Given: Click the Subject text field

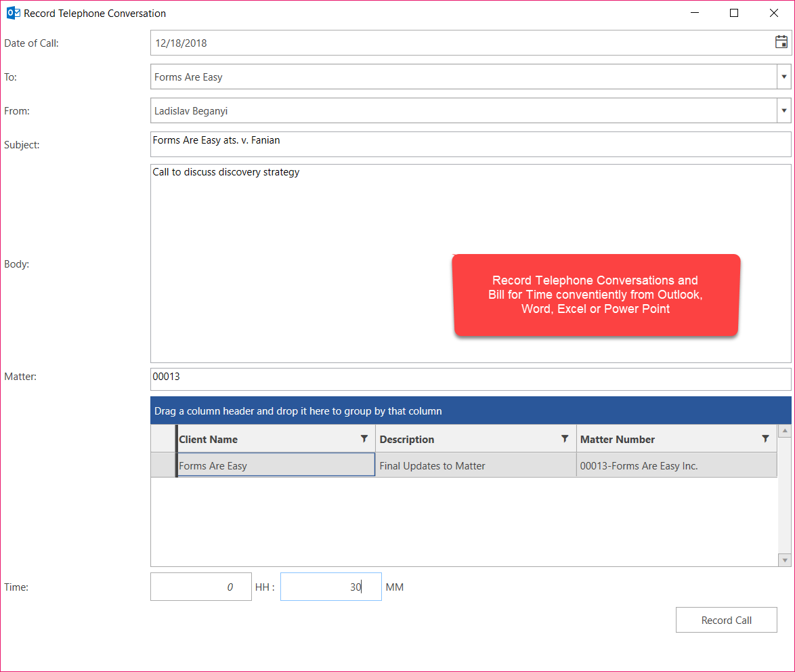Looking at the screenshot, I should [x=470, y=144].
